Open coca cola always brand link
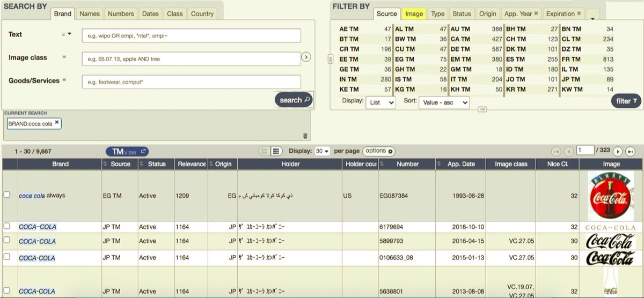644x298 pixels. tap(42, 196)
